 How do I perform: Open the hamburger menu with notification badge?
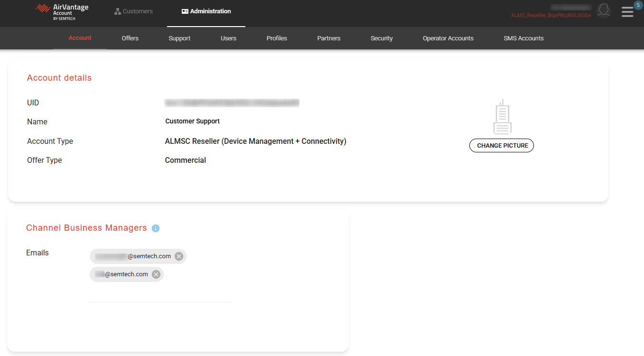[627, 12]
